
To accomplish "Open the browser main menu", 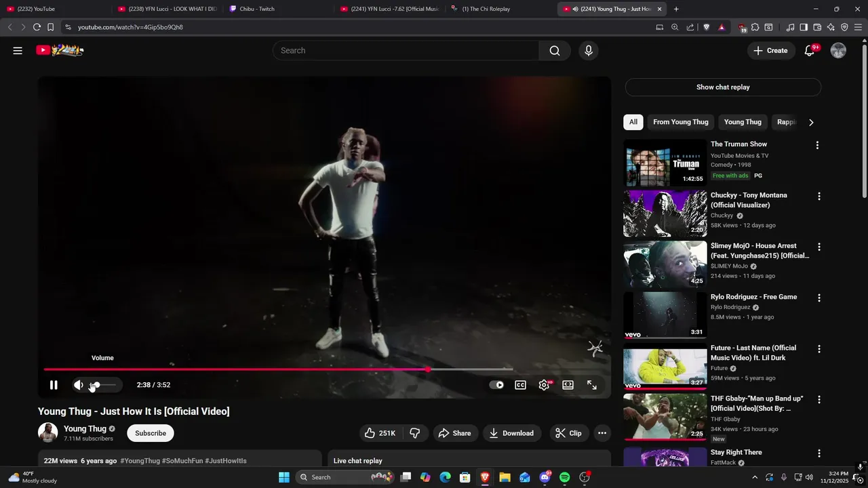I will pyautogui.click(x=859, y=27).
